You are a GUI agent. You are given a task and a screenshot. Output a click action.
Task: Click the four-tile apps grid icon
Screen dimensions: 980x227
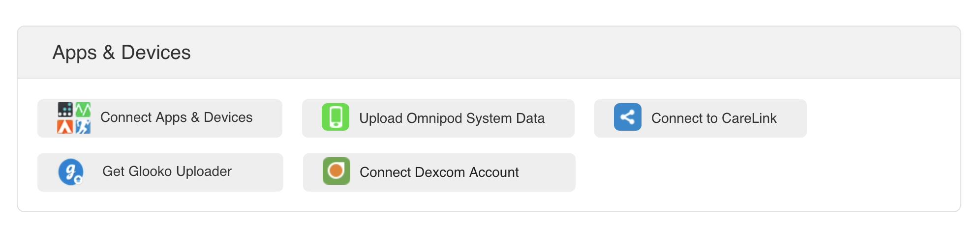pyautogui.click(x=74, y=118)
